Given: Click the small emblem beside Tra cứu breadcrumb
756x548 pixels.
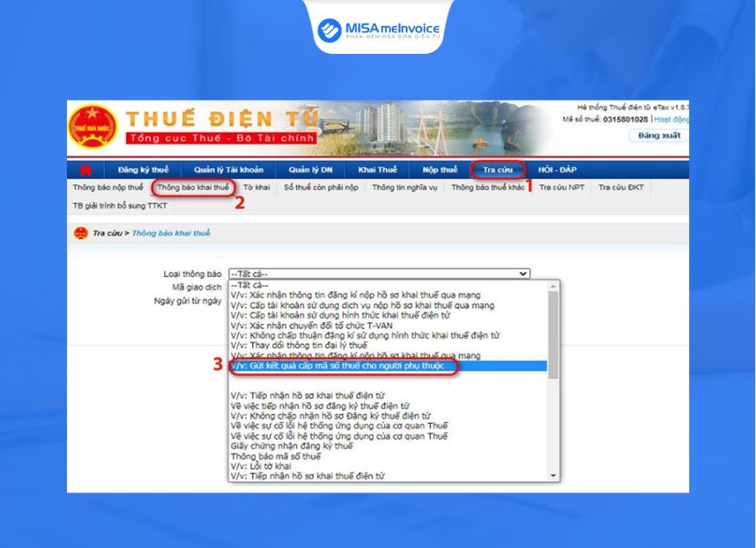Looking at the screenshot, I should [x=81, y=234].
